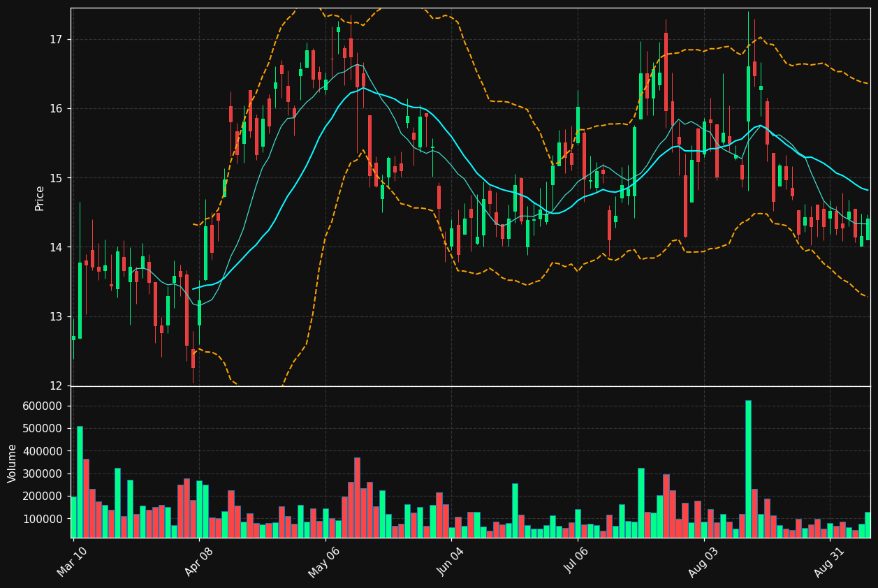Click the price axis value 15
878x588 pixels.
[x=55, y=178]
